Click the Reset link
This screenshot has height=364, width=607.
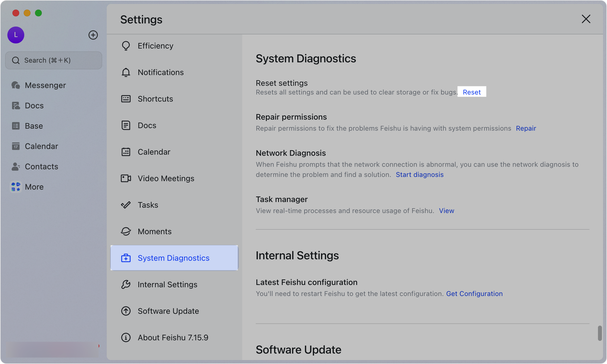[472, 92]
